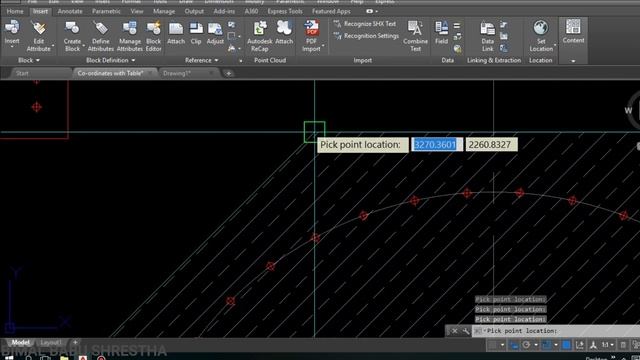Click the Insert block icon

coord(12,27)
